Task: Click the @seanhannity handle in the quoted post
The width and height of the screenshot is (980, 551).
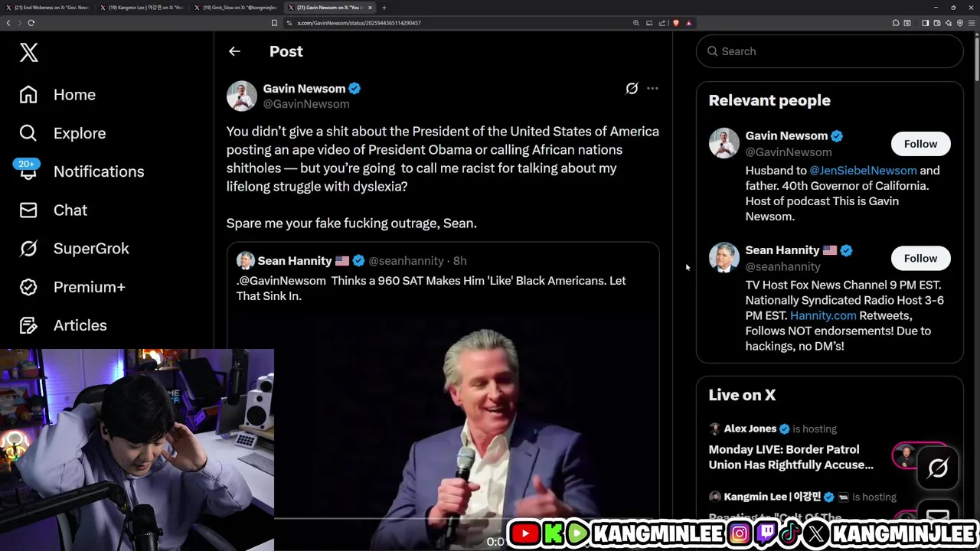Action: click(x=406, y=261)
